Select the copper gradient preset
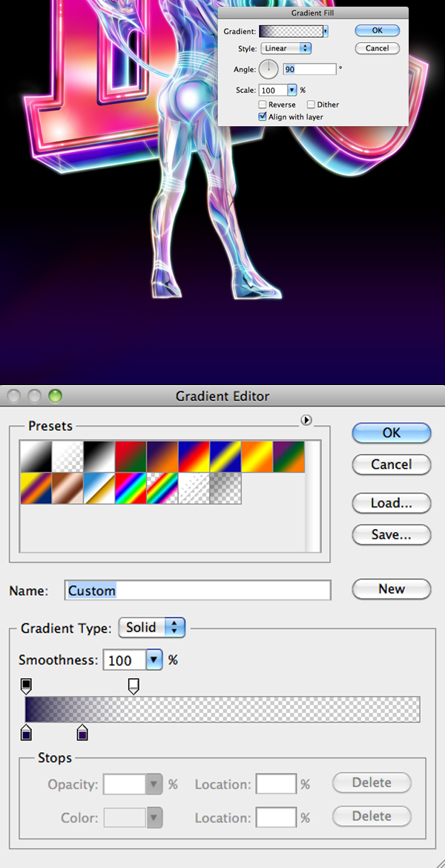This screenshot has width=445, height=868. 67,488
